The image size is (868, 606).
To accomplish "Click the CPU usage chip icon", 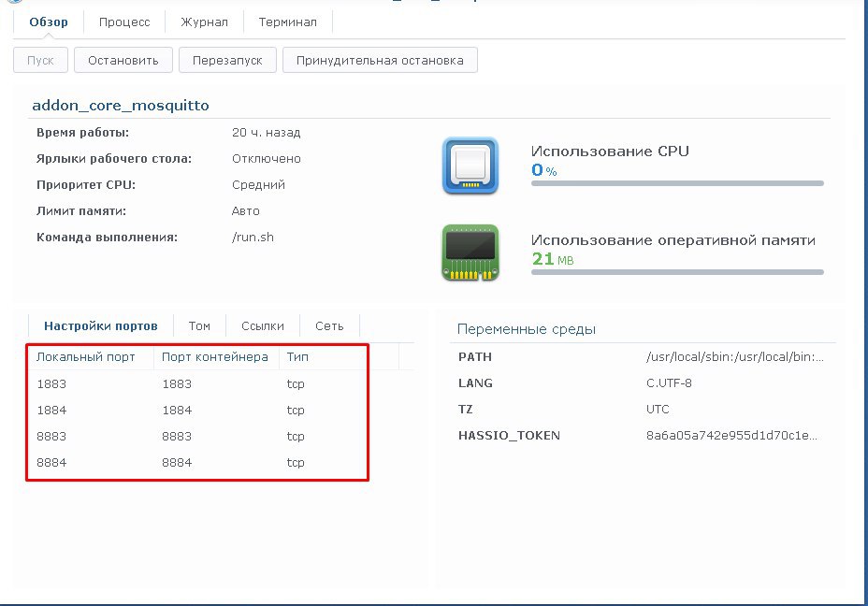I will pos(470,166).
